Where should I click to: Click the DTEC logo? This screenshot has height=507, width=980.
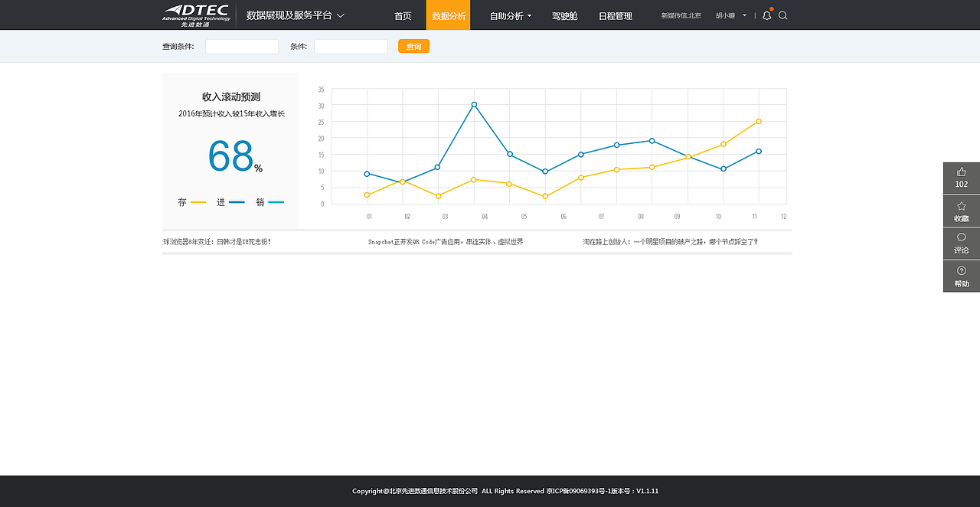(196, 15)
